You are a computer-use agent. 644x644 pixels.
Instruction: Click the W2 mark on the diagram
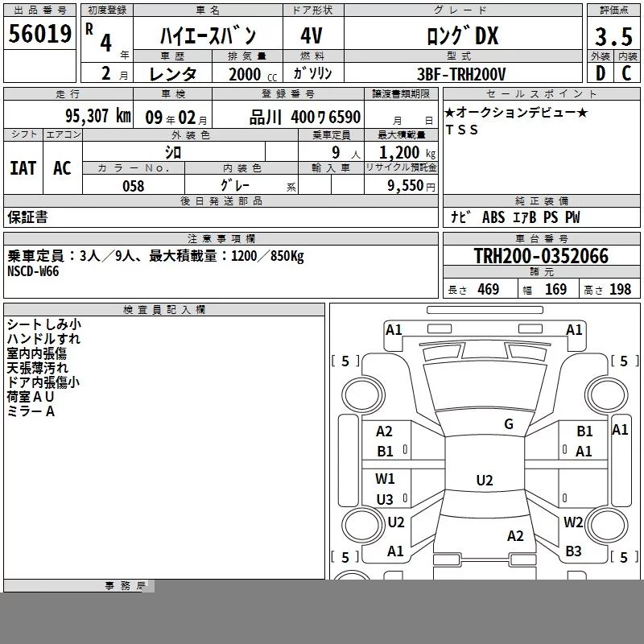pyautogui.click(x=573, y=522)
